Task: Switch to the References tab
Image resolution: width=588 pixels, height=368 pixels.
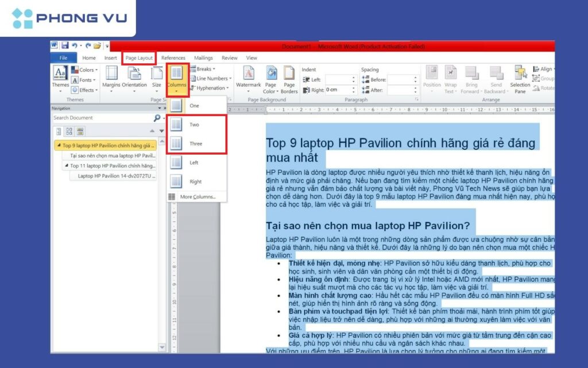Action: click(173, 58)
